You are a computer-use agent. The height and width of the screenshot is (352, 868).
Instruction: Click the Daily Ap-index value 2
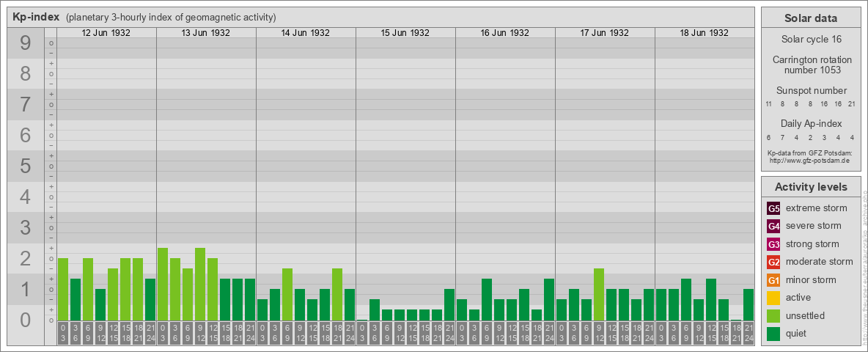pyautogui.click(x=811, y=137)
